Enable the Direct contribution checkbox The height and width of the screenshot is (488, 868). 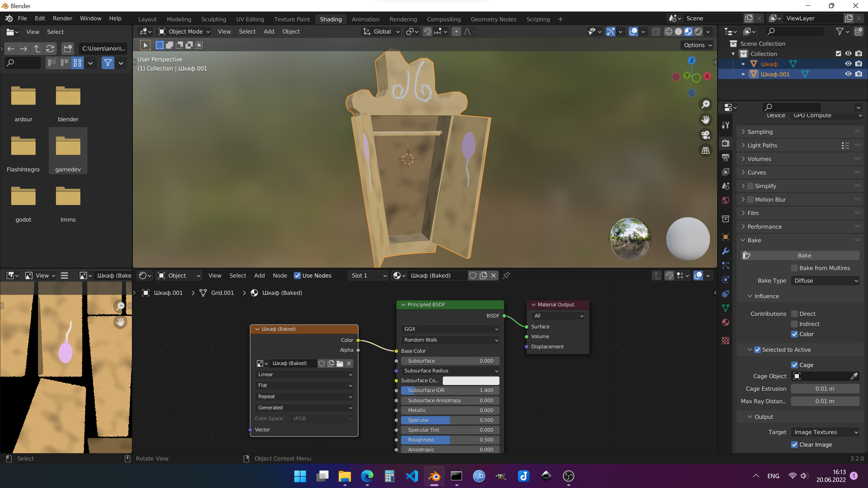pos(794,314)
